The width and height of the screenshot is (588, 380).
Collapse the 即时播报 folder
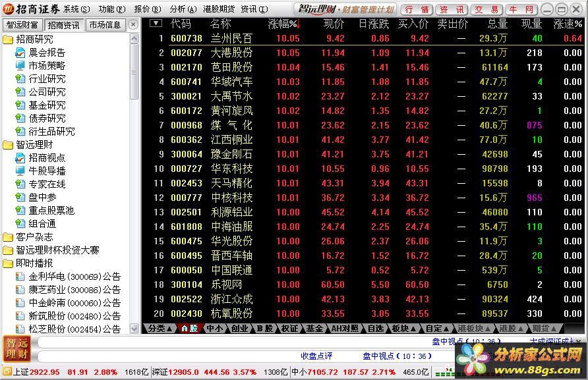click(x=8, y=263)
